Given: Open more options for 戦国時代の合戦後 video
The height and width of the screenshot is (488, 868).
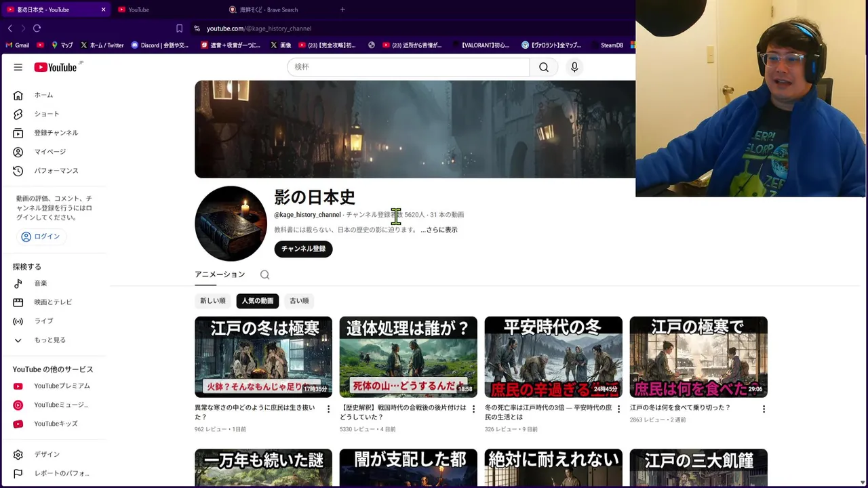Looking at the screenshot, I should pos(473,409).
